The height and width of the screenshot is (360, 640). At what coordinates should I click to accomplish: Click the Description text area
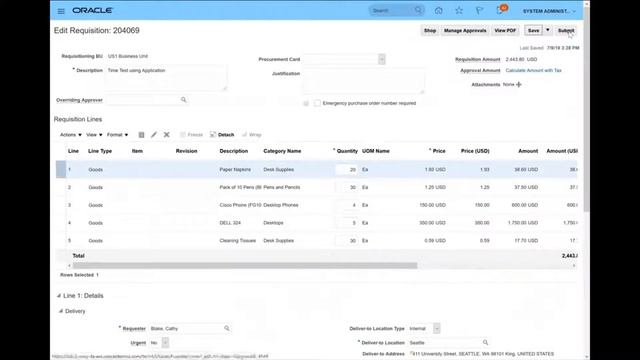click(166, 78)
